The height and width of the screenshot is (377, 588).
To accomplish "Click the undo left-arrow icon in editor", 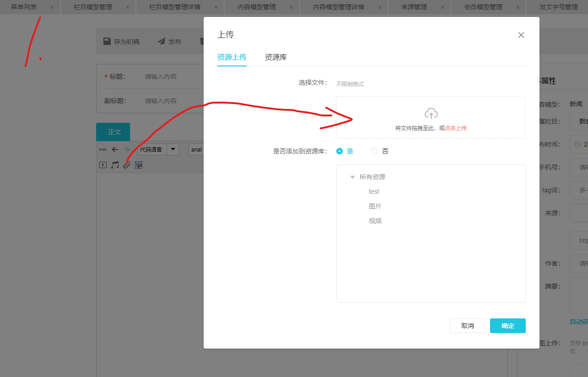I will tap(115, 149).
